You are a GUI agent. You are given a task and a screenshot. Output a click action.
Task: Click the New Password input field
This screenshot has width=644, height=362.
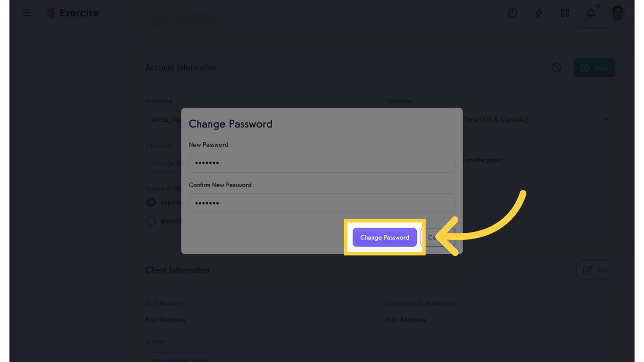pyautogui.click(x=322, y=163)
